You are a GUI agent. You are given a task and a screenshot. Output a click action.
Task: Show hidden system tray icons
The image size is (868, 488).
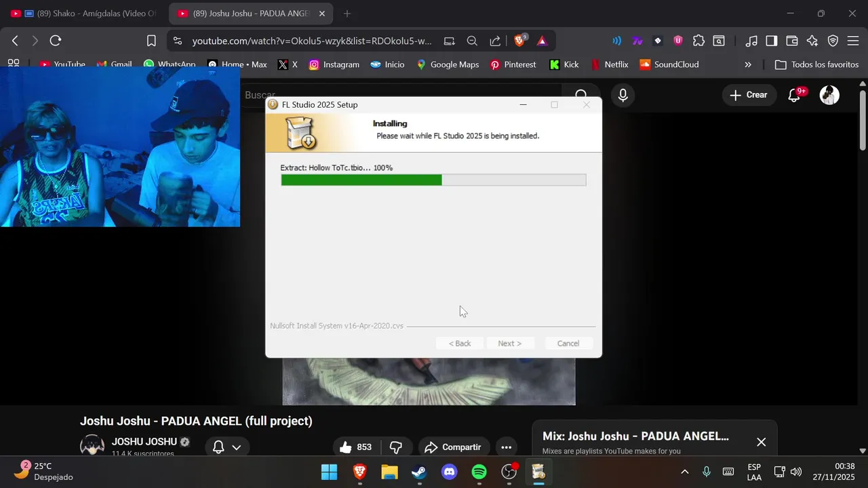(x=684, y=472)
